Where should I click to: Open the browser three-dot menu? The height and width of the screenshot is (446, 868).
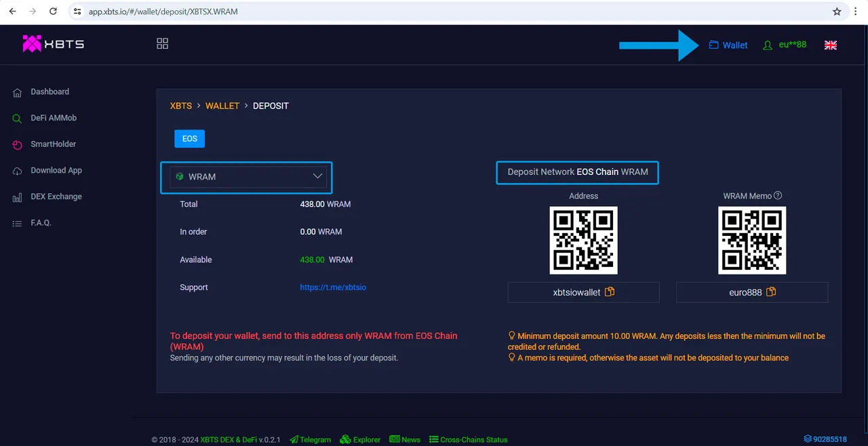click(856, 12)
